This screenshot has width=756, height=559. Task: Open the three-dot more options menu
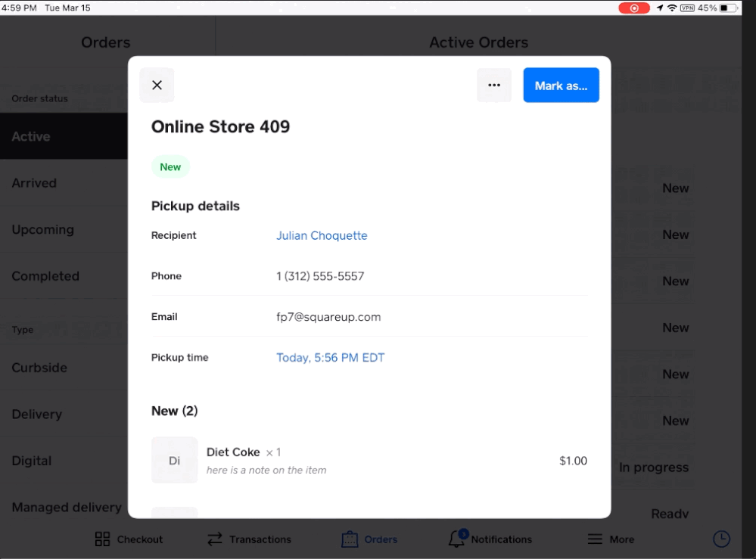pyautogui.click(x=494, y=85)
